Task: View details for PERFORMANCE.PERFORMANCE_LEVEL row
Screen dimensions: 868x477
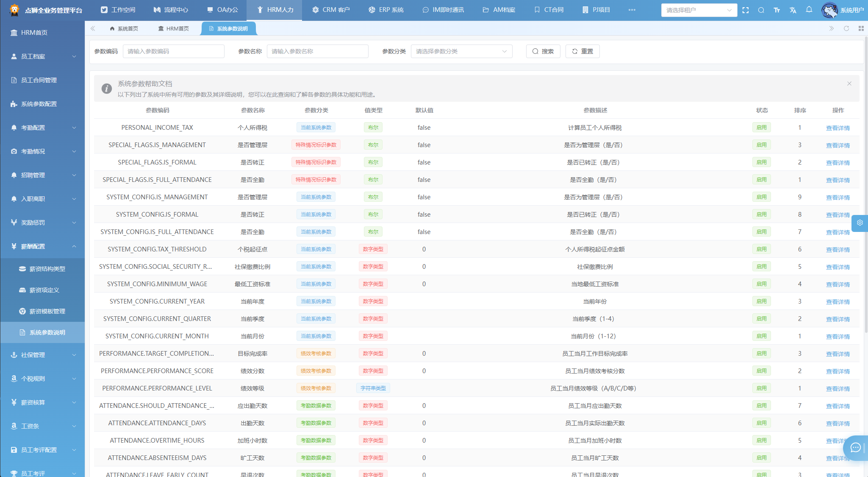Action: 837,389
